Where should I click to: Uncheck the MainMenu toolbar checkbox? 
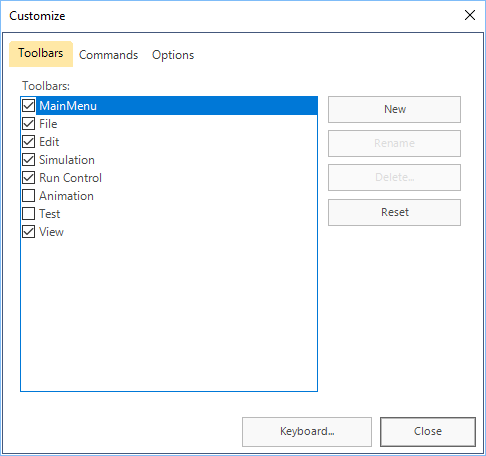29,106
